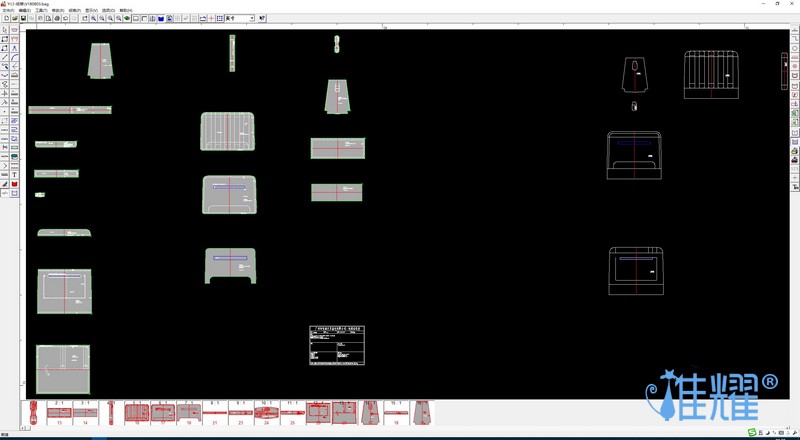Viewport: 800px width, 440px height.
Task: Toggle the dotted grid icon in top toolbar
Action: [220, 18]
